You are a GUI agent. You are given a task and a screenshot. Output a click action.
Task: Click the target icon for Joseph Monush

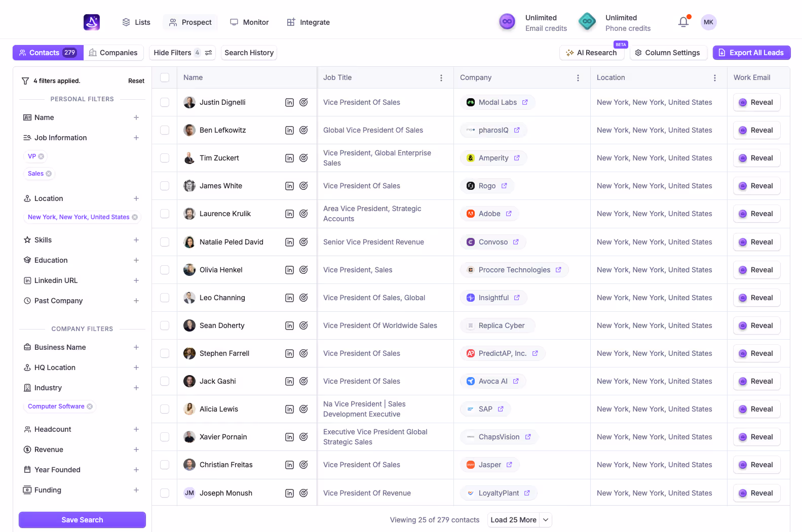point(303,493)
